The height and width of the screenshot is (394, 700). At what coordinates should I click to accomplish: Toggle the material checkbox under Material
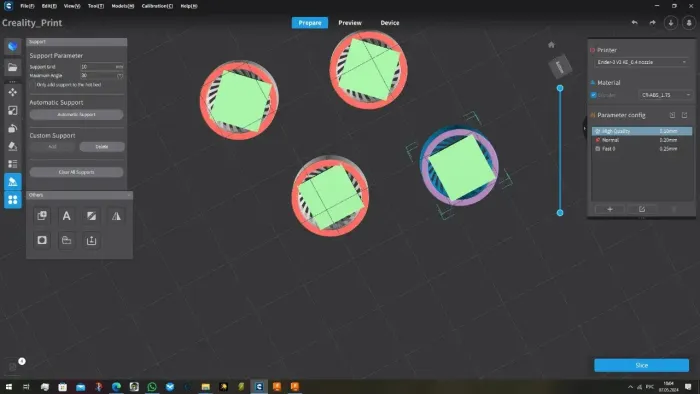click(593, 95)
